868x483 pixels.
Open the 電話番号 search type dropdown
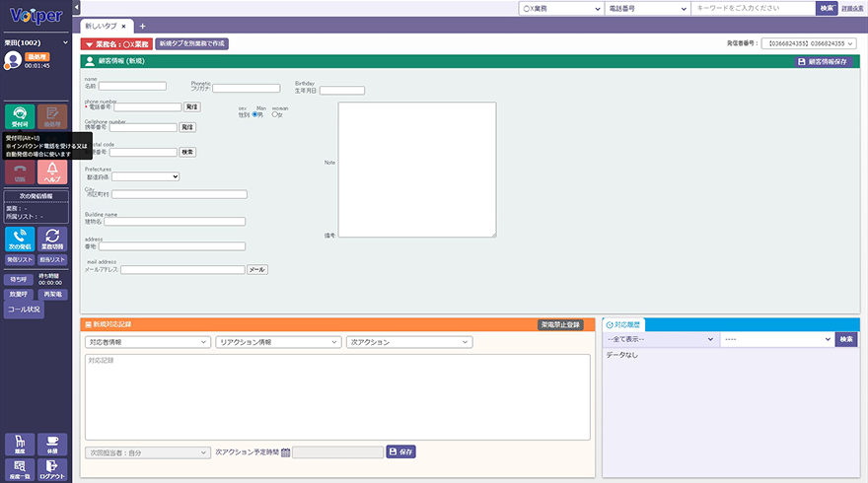point(647,8)
